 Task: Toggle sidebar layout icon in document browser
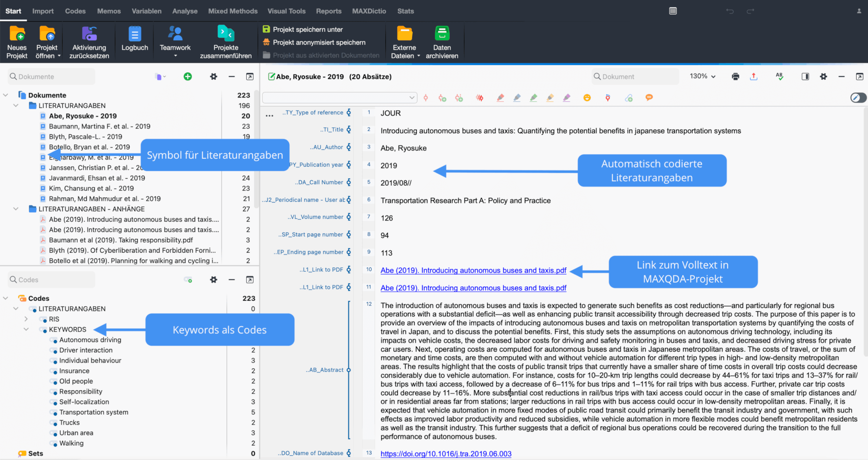pyautogui.click(x=805, y=76)
